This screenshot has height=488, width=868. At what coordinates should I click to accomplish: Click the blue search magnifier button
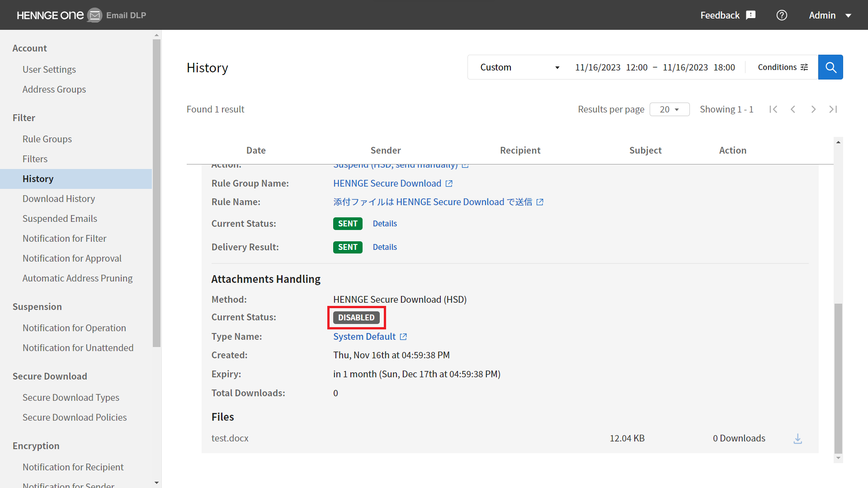(830, 67)
